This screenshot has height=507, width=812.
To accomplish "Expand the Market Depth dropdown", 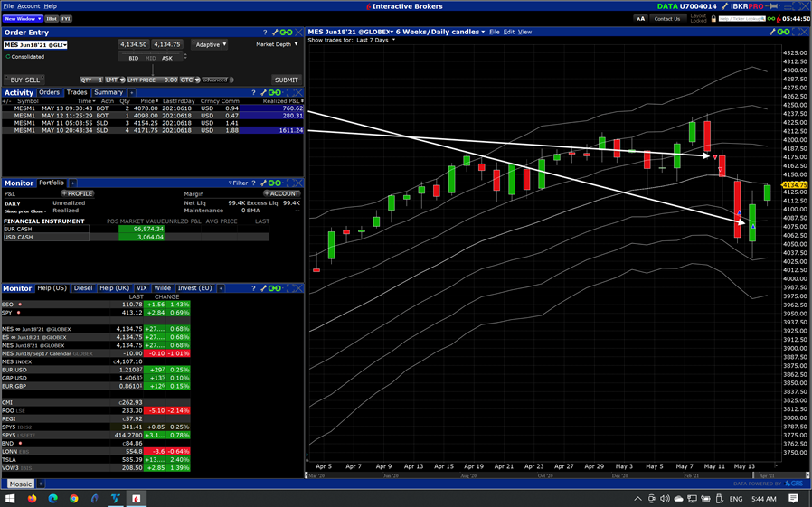I will click(x=277, y=44).
